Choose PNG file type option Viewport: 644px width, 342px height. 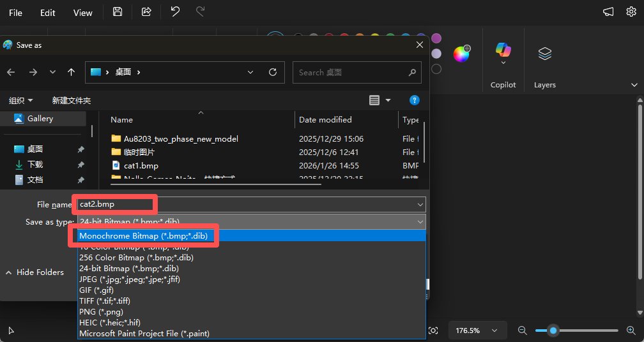(x=252, y=311)
